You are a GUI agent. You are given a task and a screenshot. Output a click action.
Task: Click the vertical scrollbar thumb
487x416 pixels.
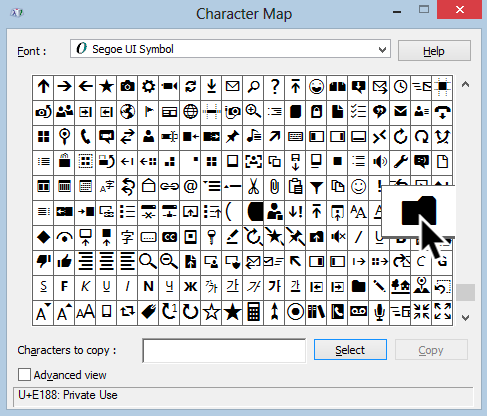465,292
